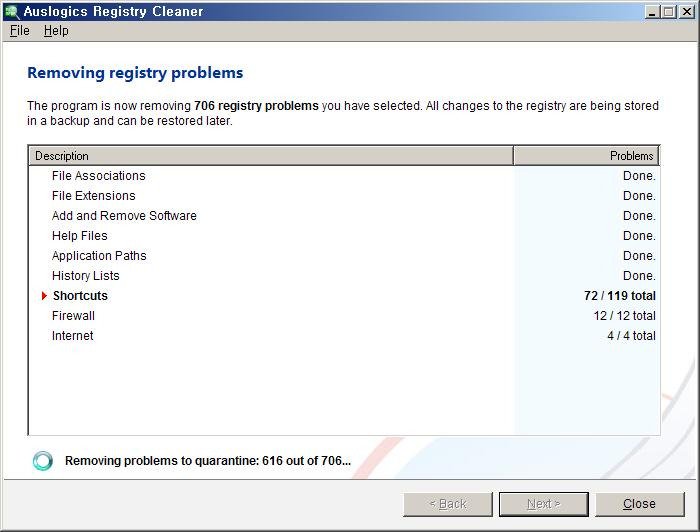700x532 pixels.
Task: Click the 'Removing registry problems' heading
Action: tap(135, 73)
